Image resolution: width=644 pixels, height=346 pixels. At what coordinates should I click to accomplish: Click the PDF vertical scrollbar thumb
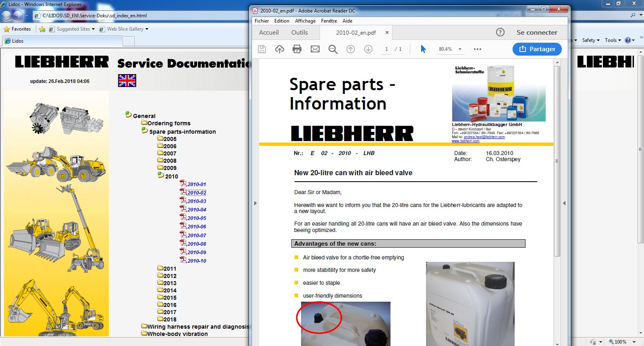click(x=557, y=161)
